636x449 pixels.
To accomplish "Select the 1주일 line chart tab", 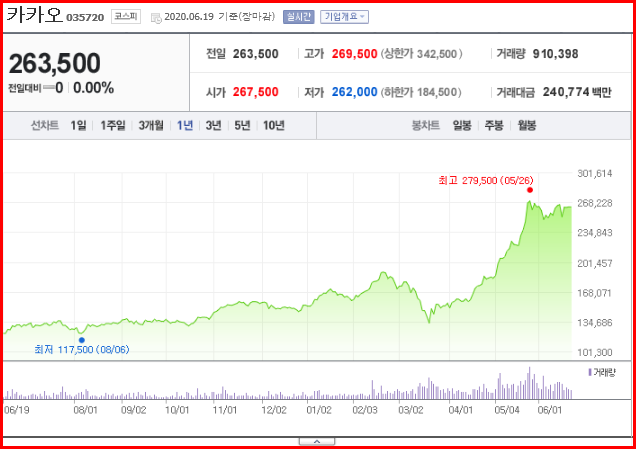I will pyautogui.click(x=113, y=125).
